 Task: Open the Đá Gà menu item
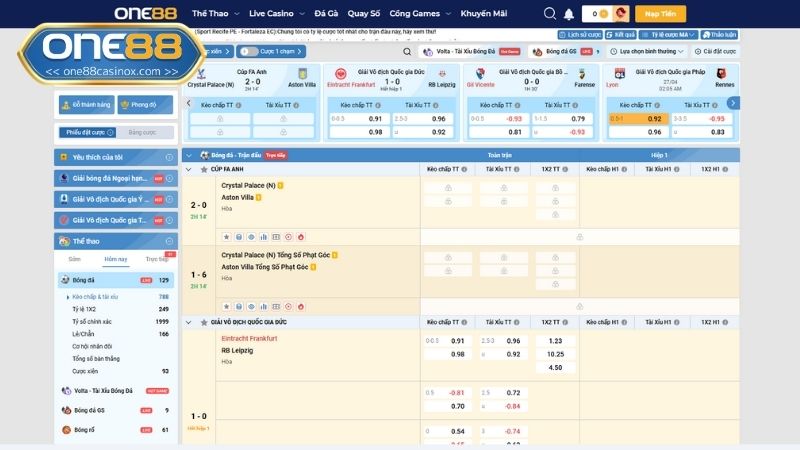pyautogui.click(x=326, y=14)
